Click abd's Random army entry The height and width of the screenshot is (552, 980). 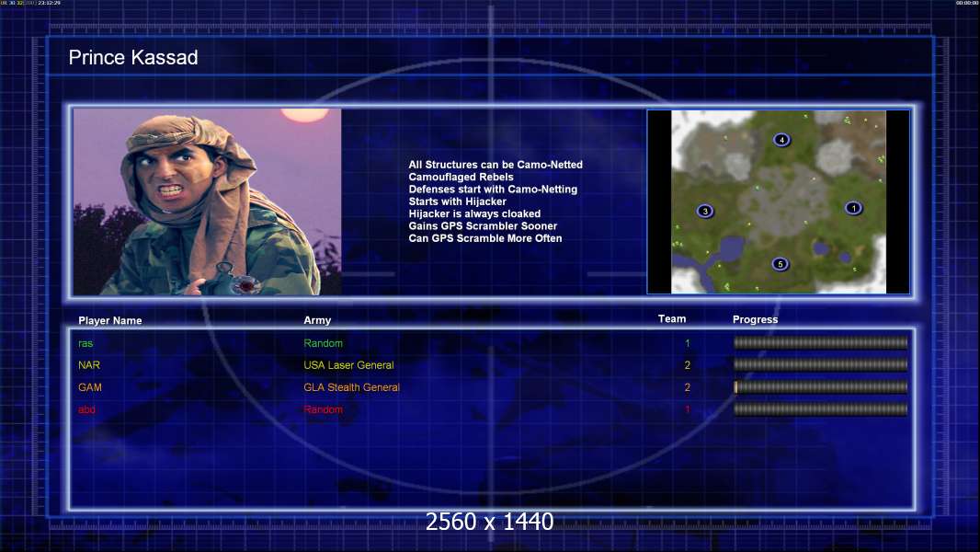323,409
